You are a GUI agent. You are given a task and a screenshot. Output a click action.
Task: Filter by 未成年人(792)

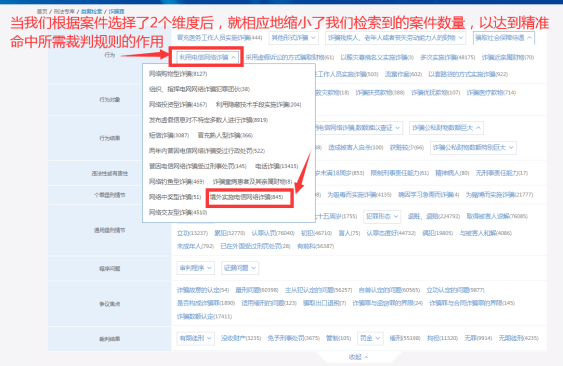coord(195,246)
